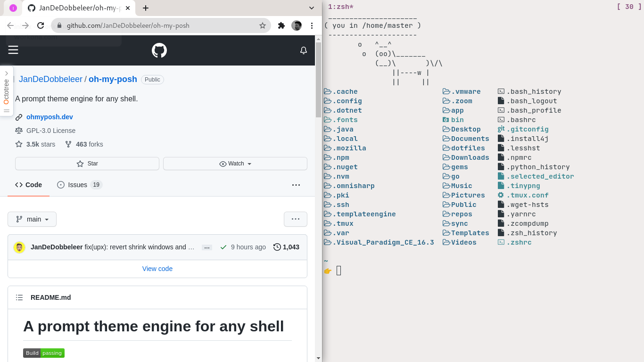
Task: Click the .tmux.conf gear icon in terminal
Action: pos(501,195)
